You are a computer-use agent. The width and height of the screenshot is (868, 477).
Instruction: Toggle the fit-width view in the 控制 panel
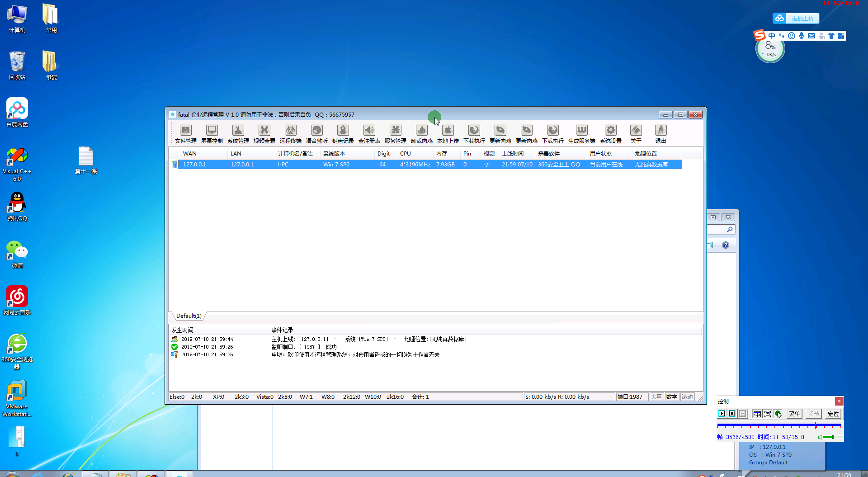(x=757, y=414)
